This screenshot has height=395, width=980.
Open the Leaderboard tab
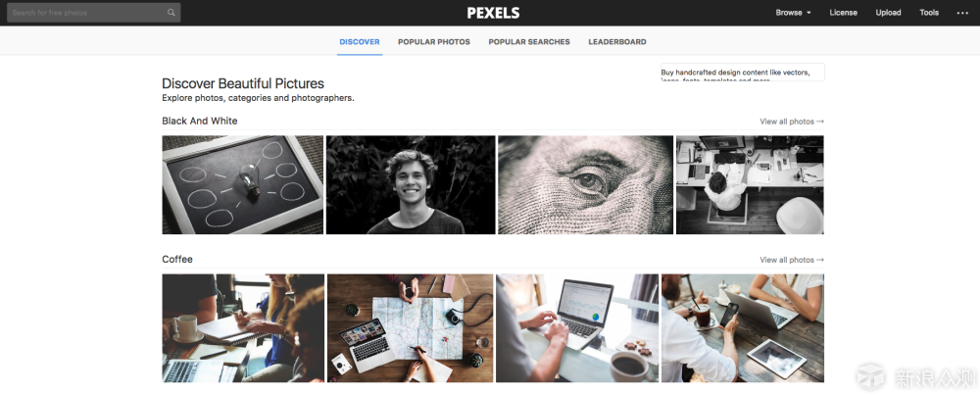(x=616, y=42)
